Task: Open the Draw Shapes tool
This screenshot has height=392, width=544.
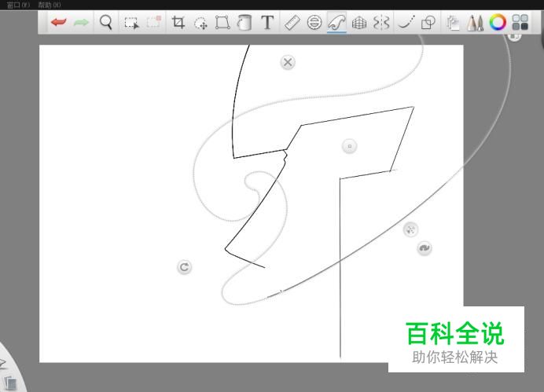Action: click(428, 23)
